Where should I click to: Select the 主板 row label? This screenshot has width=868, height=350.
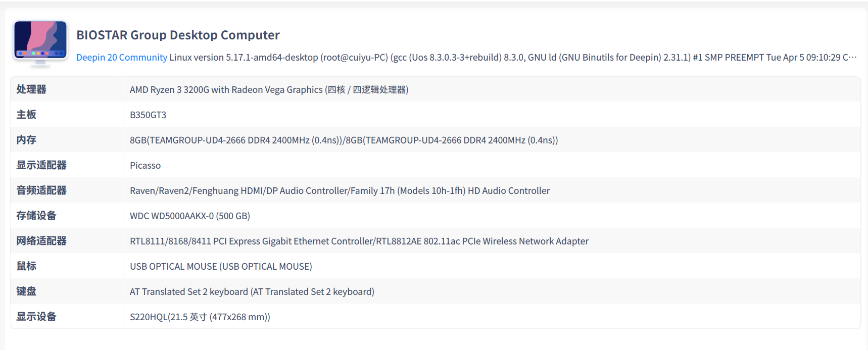(x=26, y=115)
